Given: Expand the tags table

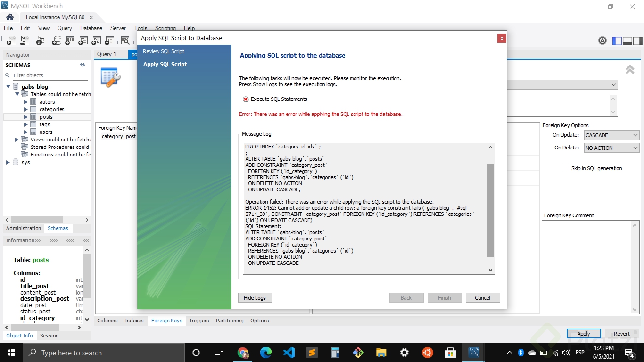Looking at the screenshot, I should [26, 124].
